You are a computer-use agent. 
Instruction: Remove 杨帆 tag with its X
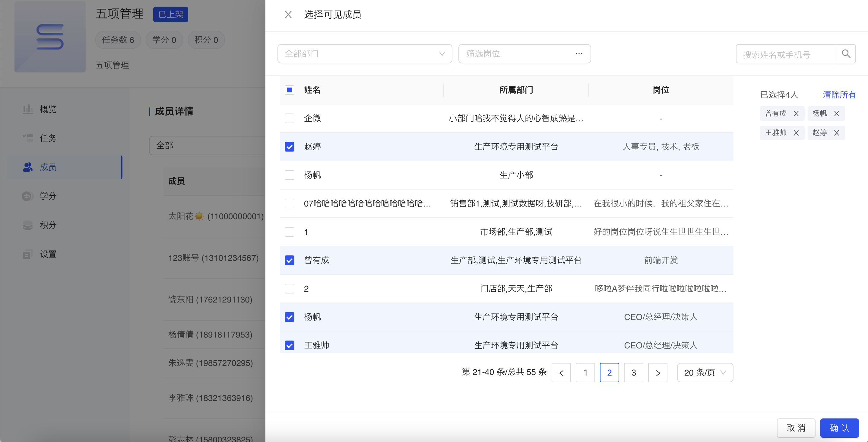(836, 113)
